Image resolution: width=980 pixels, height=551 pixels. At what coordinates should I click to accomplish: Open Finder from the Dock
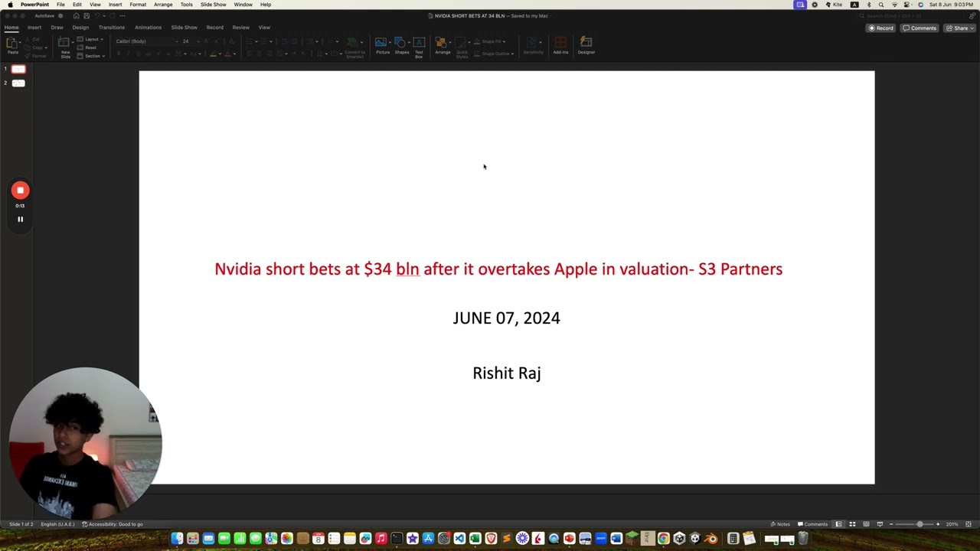tap(177, 539)
